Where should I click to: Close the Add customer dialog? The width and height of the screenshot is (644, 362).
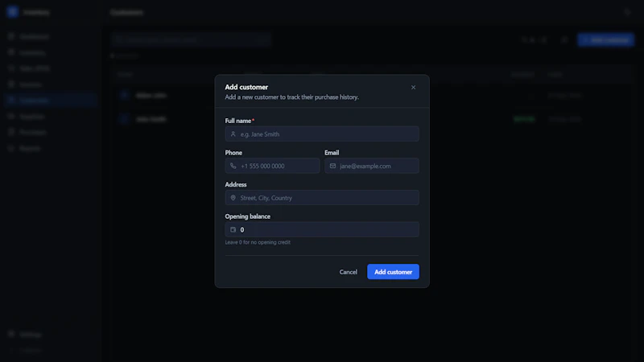click(413, 88)
